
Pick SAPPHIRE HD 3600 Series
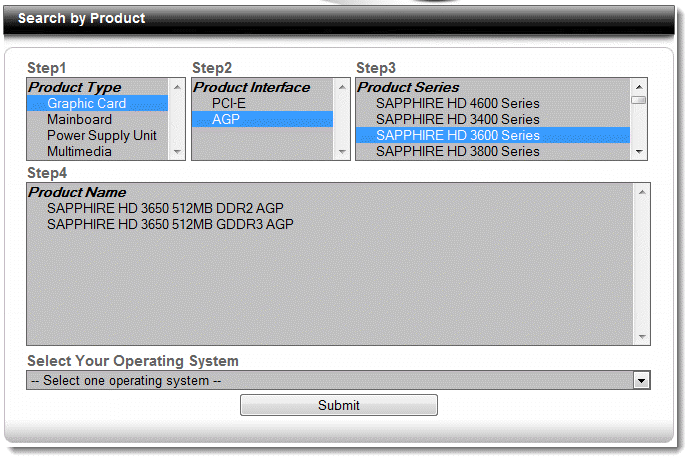click(x=493, y=135)
